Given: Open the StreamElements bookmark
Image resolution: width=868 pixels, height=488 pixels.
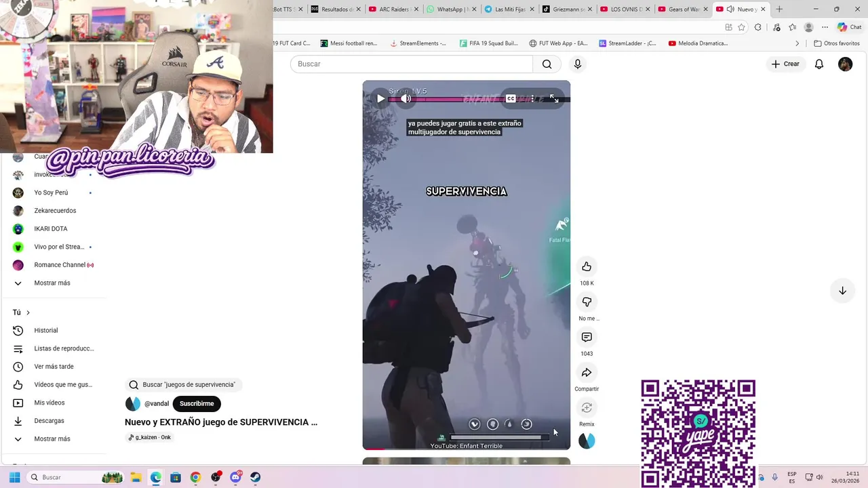Looking at the screenshot, I should (x=418, y=43).
